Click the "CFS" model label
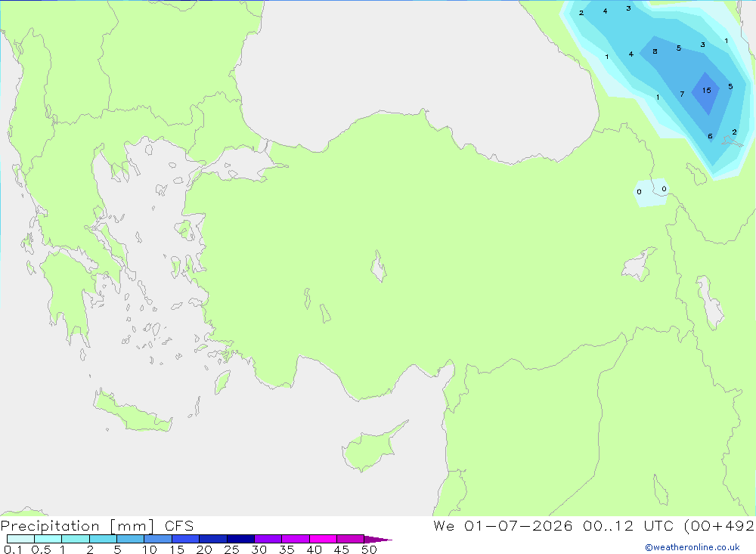Viewport: 756px width, 554px height. click(179, 526)
